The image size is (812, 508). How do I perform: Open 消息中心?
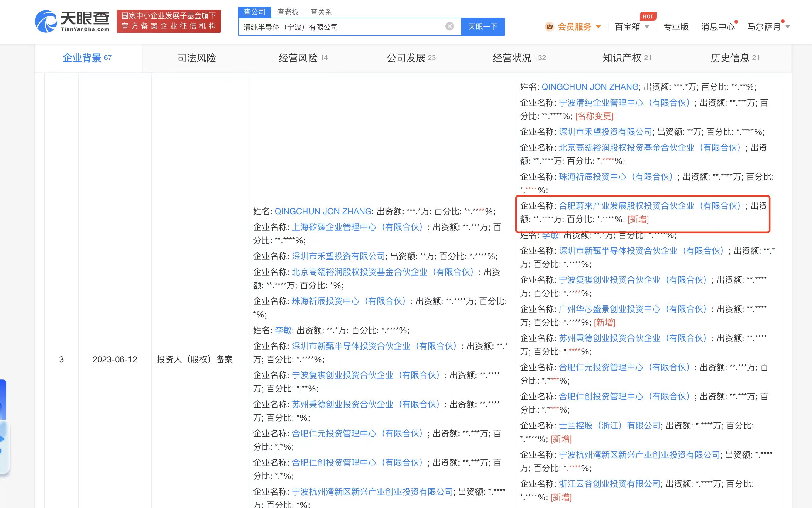tap(718, 26)
